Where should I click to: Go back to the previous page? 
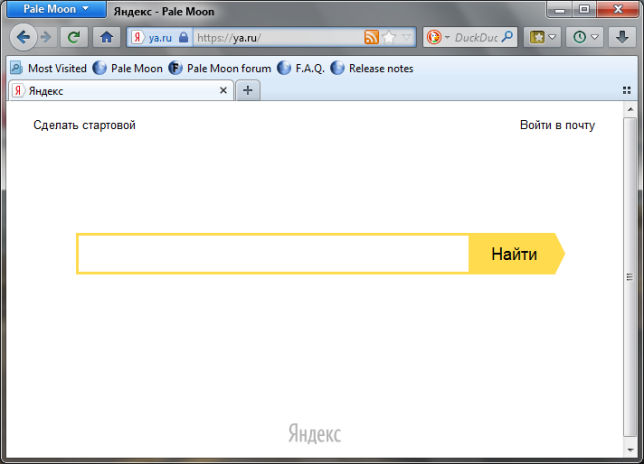point(23,37)
